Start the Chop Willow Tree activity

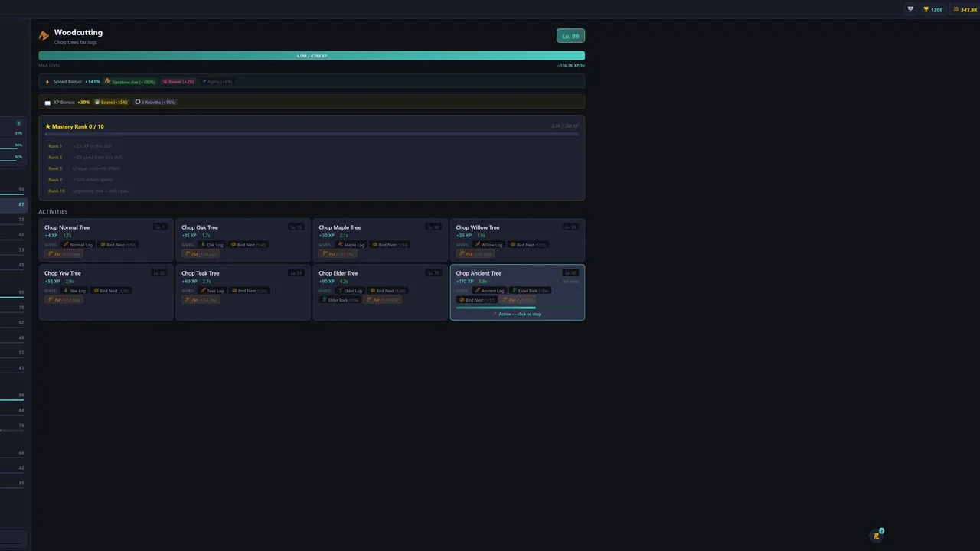(518, 240)
